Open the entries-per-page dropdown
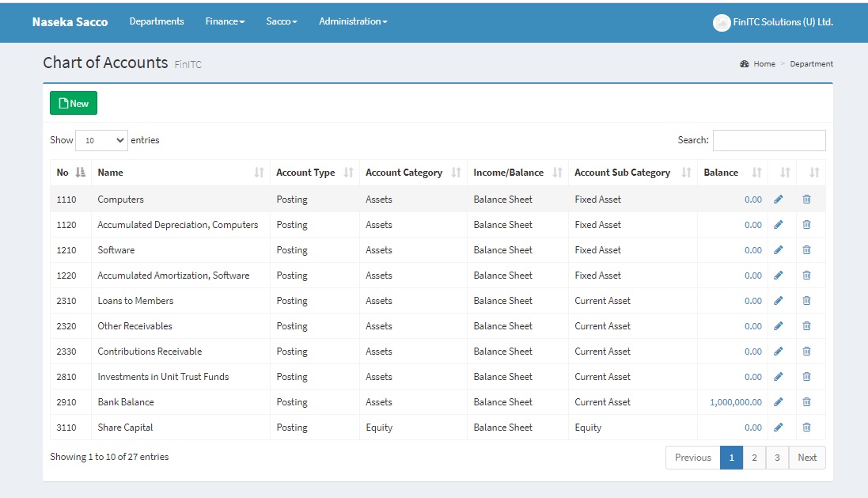Image resolution: width=868 pixels, height=498 pixels. click(101, 140)
